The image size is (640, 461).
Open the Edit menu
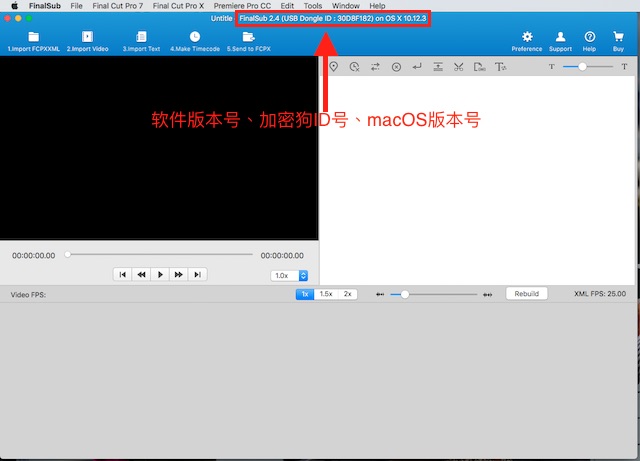click(x=287, y=6)
